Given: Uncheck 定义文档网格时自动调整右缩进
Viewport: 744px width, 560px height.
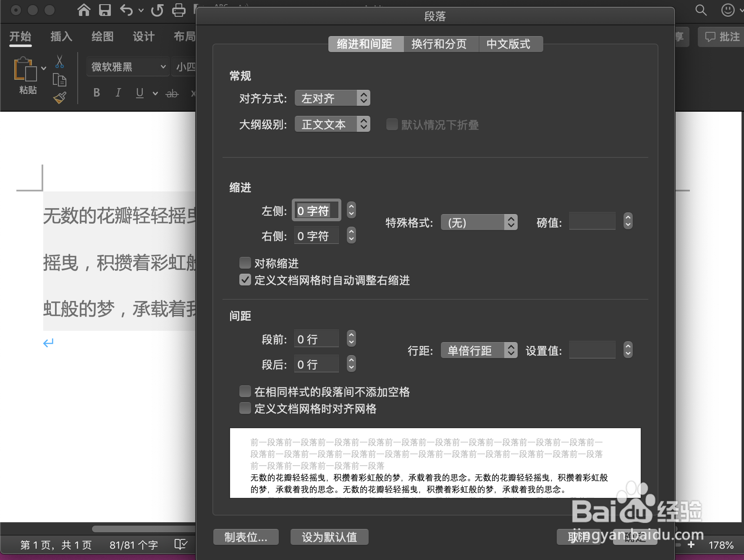Looking at the screenshot, I should point(245,280).
